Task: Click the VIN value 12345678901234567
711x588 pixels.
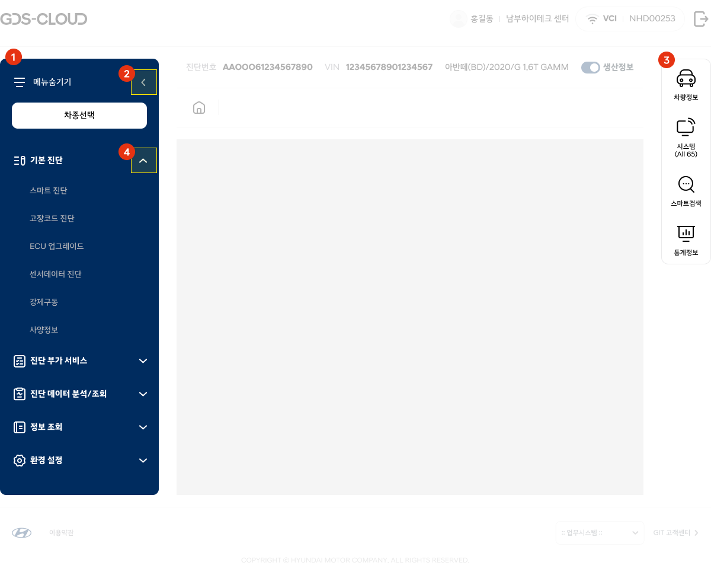Action: [x=389, y=68]
